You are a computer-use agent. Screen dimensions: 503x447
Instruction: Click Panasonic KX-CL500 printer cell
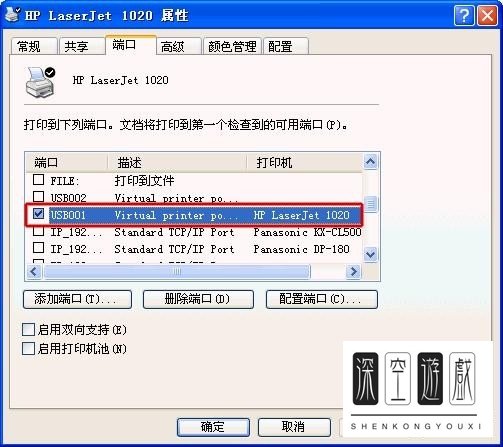pos(307,232)
